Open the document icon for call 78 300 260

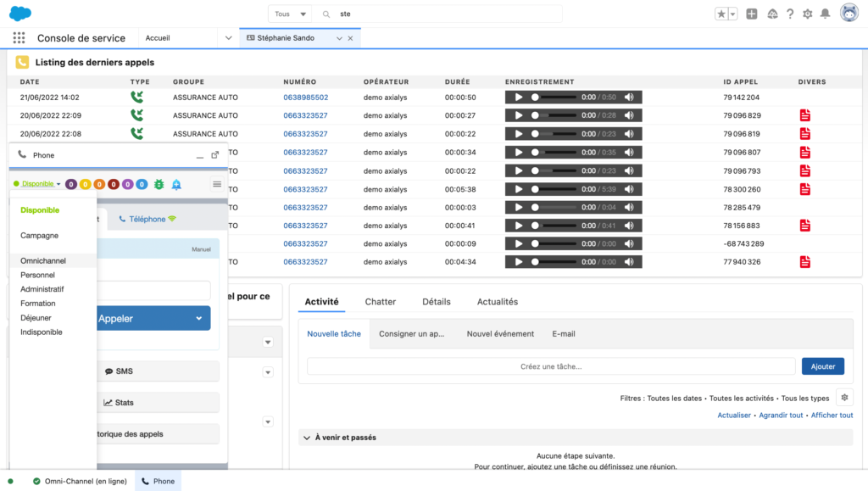click(x=805, y=189)
